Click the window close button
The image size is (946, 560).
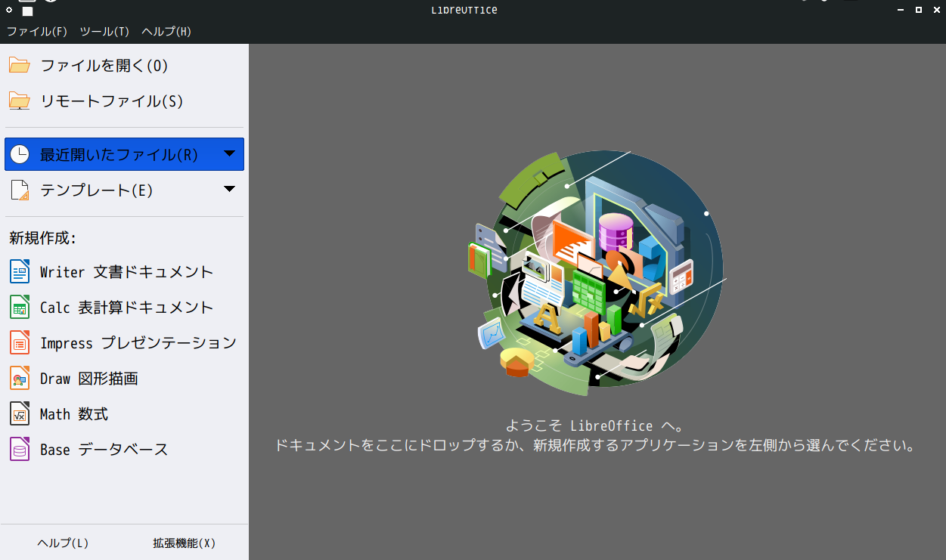(937, 10)
